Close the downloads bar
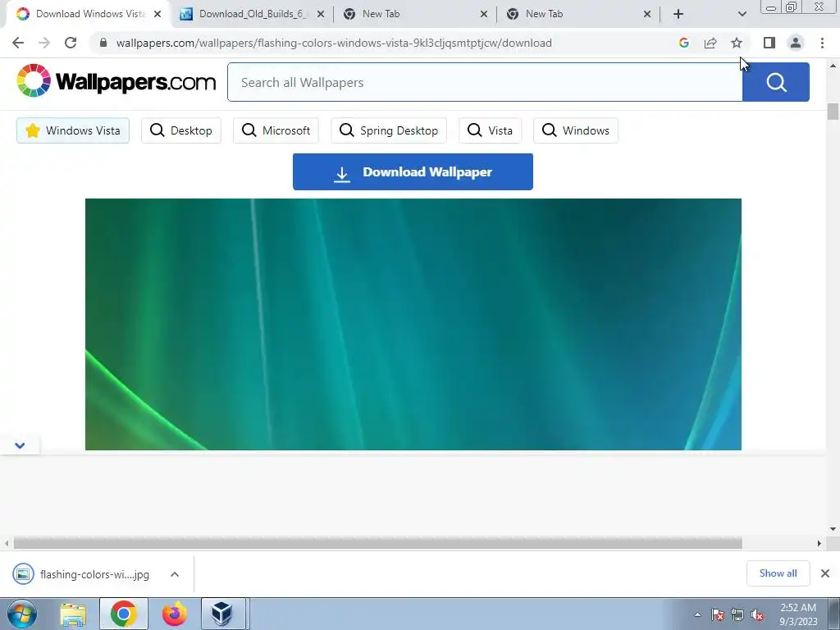This screenshot has height=630, width=840. [x=825, y=573]
